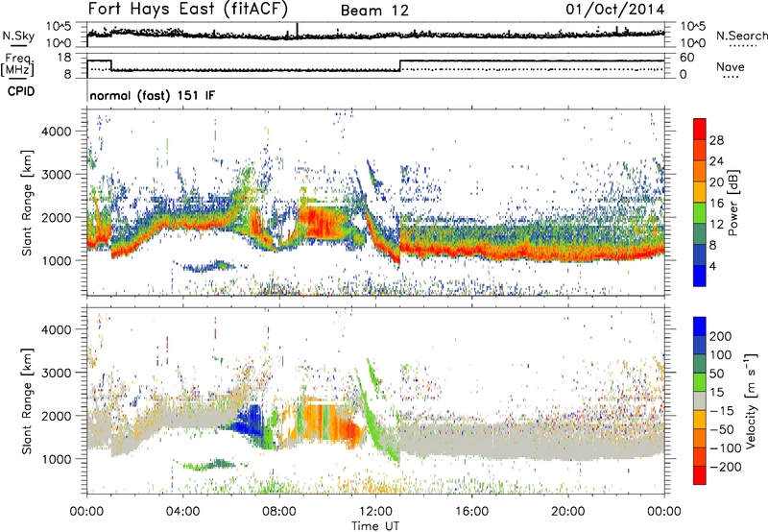Select the '28' power colorbar label
This screenshot has height=532, width=768.
click(x=716, y=140)
